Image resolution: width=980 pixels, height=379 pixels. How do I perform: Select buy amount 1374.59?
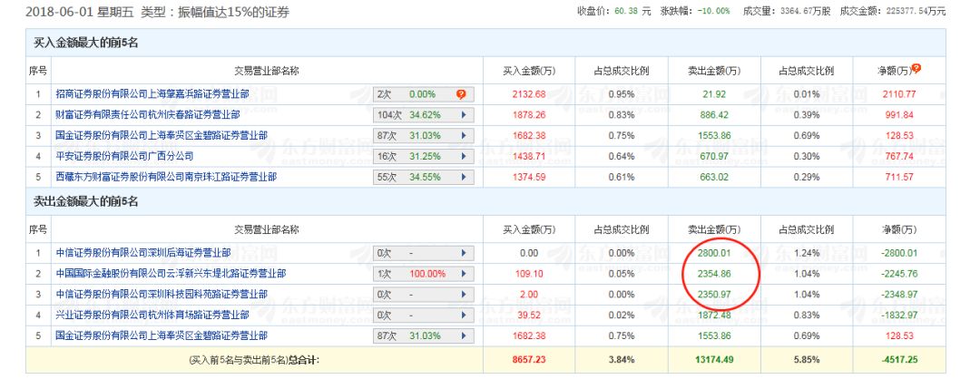[529, 178]
